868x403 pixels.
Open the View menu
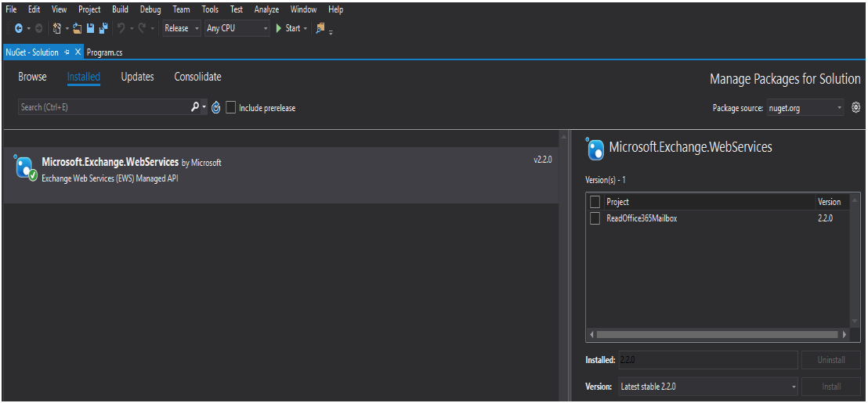pyautogui.click(x=60, y=9)
